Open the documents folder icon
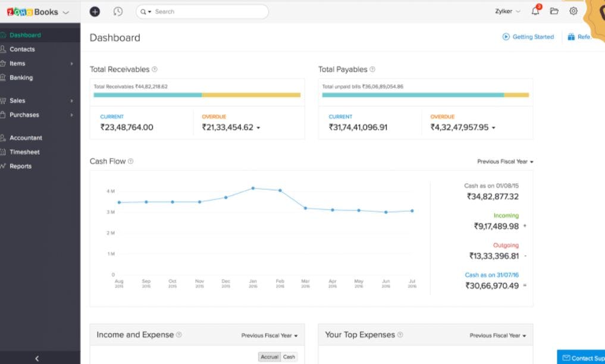 554,11
